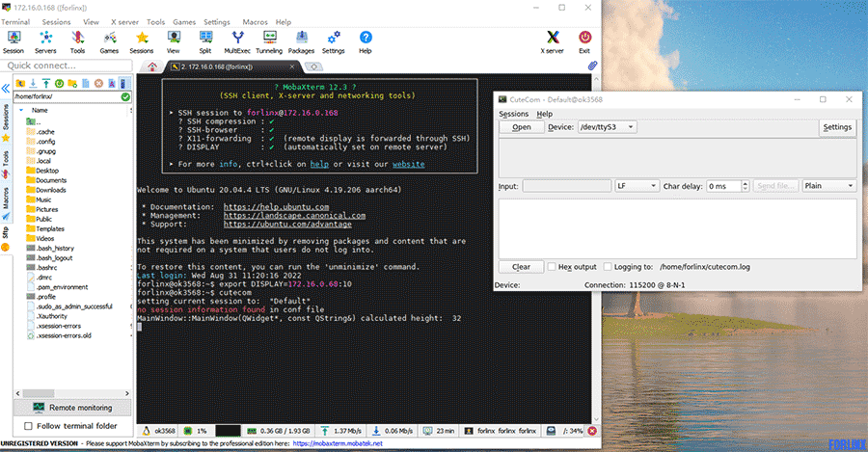Upload files arrow icon in SFTP toolbar
868x452 pixels.
tap(46, 83)
